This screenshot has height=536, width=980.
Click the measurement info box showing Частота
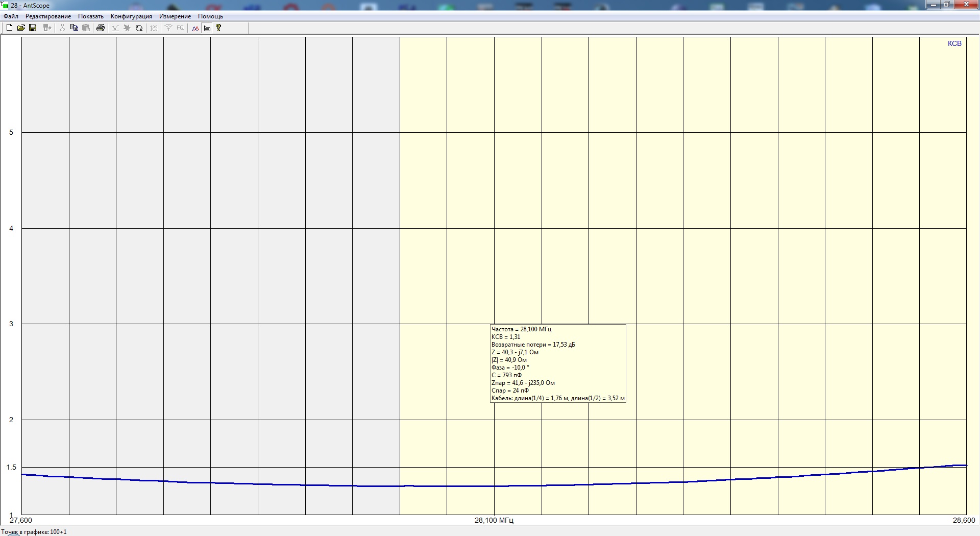[x=557, y=363]
